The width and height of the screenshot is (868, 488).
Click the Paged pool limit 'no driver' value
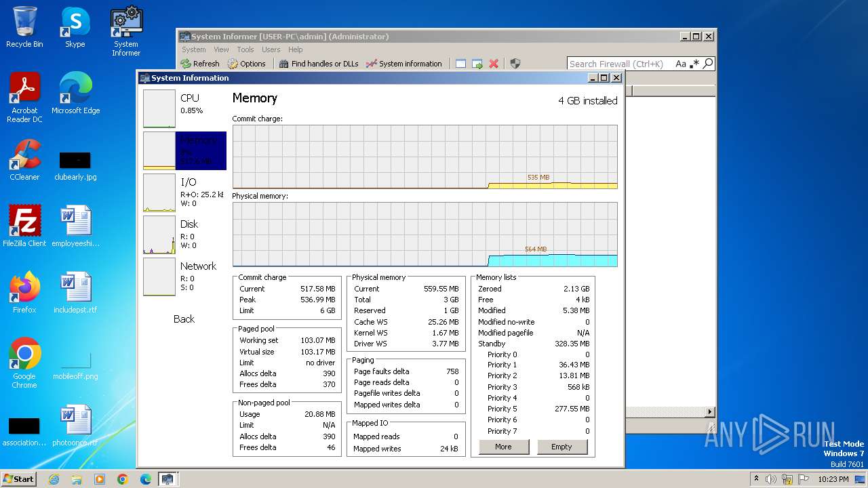[321, 363]
